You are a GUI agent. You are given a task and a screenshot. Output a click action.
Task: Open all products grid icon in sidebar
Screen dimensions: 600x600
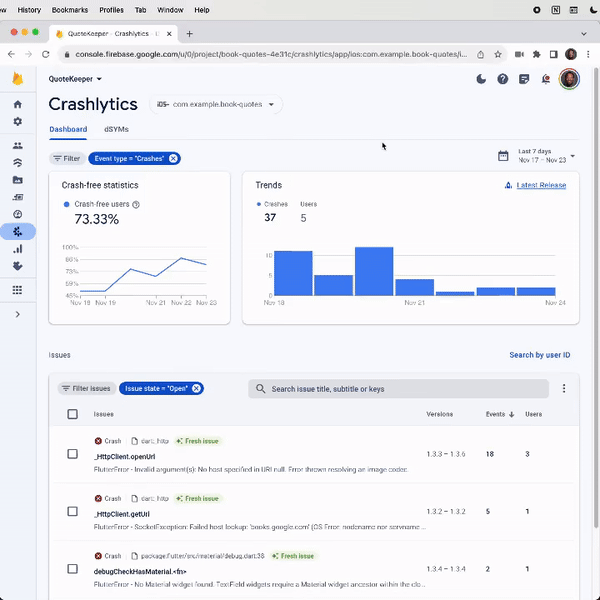[17, 290]
